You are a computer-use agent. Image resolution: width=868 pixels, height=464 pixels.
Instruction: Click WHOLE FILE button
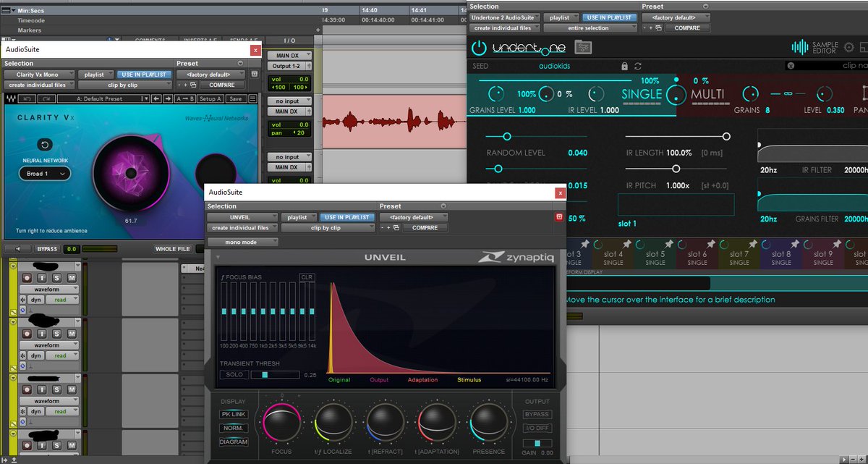[173, 249]
